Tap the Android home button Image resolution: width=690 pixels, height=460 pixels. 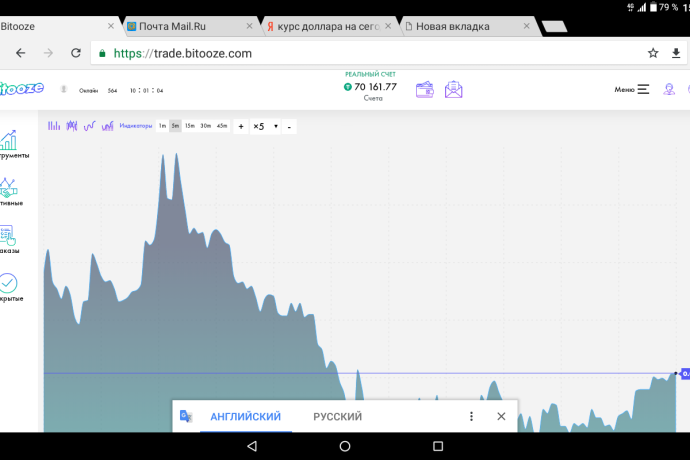coord(345,446)
